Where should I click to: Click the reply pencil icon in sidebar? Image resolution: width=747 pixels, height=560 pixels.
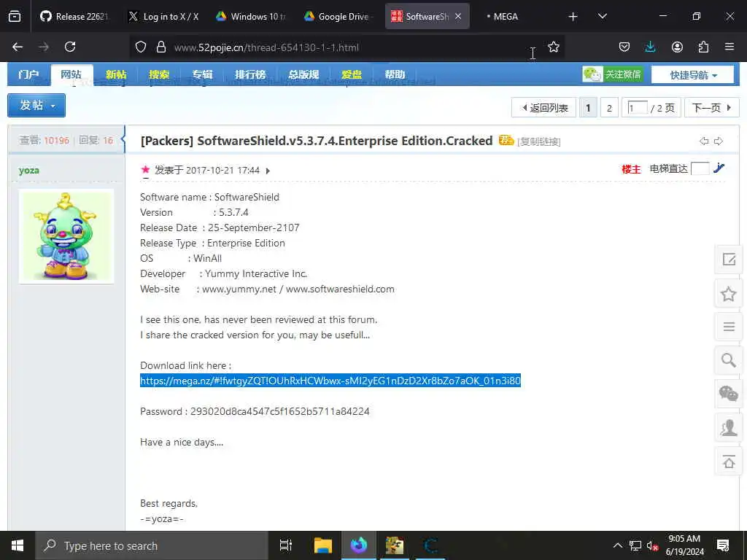(729, 260)
